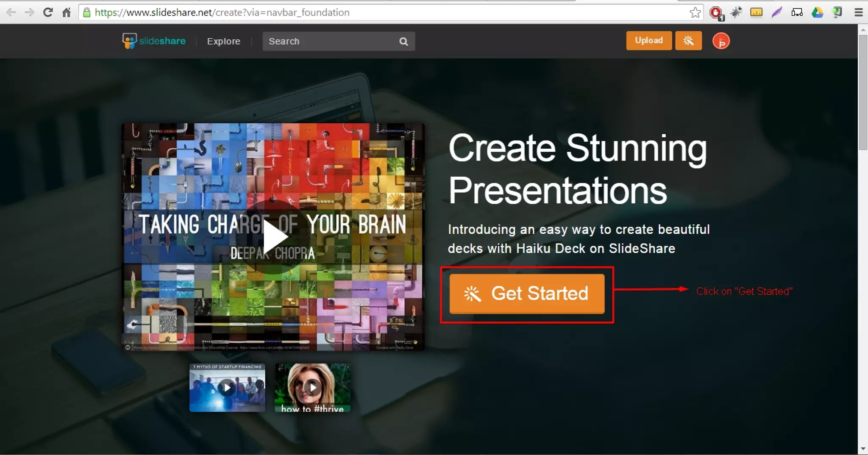Screen dimensions: 868x455
Task: Click the browser back arrow
Action: tap(11, 12)
